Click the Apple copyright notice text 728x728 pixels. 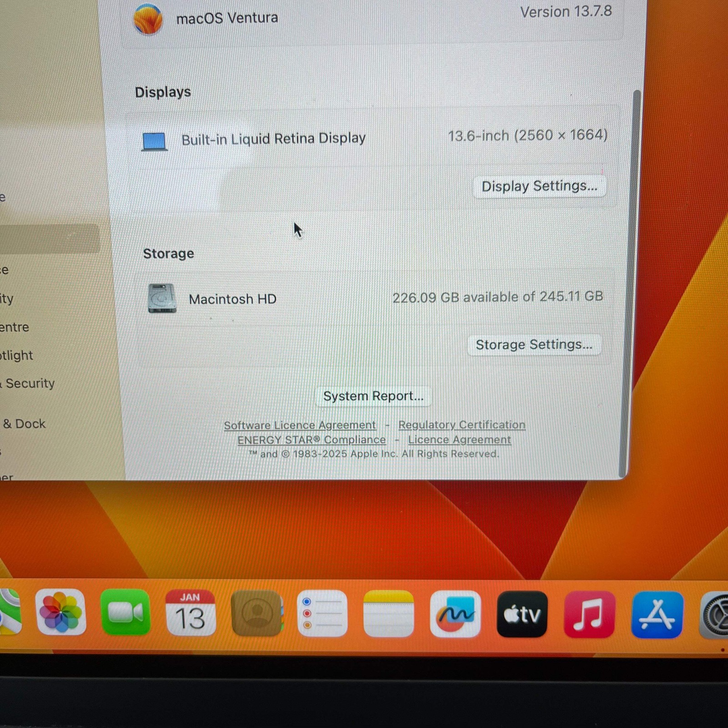[x=374, y=454]
